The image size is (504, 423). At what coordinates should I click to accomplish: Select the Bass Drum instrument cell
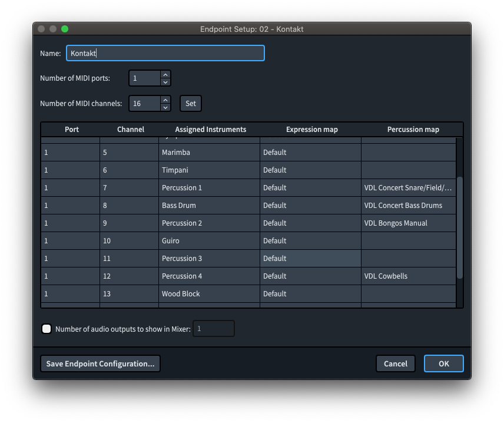pos(209,206)
